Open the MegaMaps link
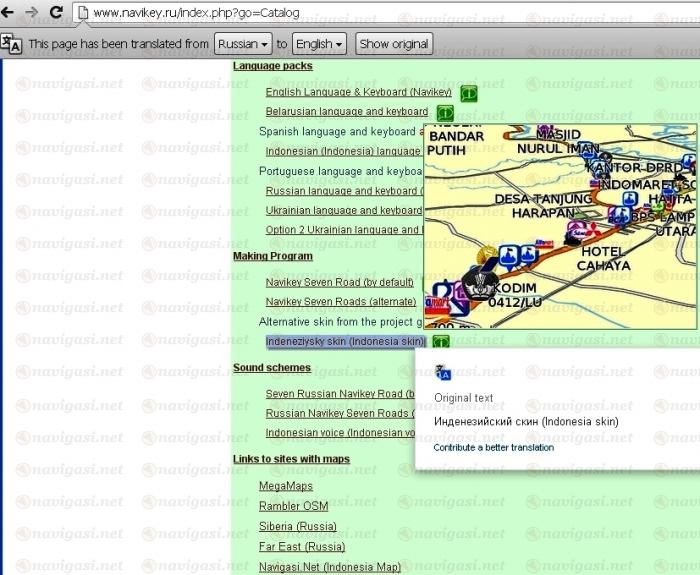Viewport: 700px width, 575px height. tap(286, 486)
